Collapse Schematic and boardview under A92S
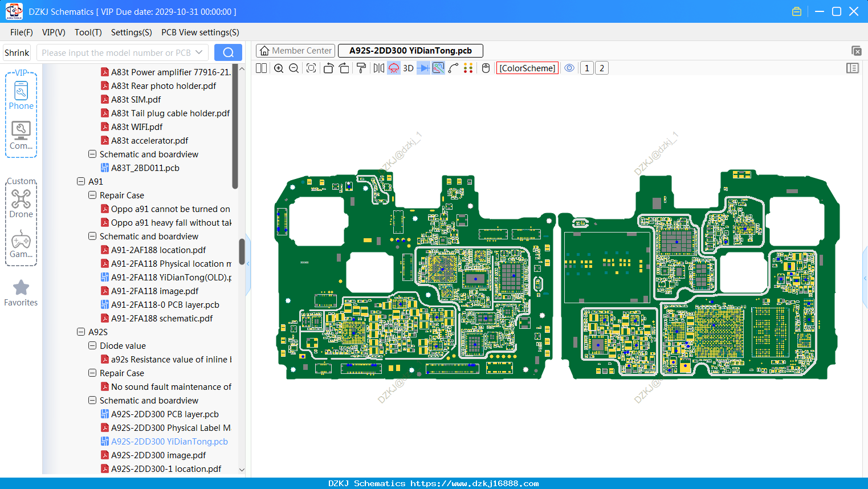868x489 pixels. pos(92,401)
